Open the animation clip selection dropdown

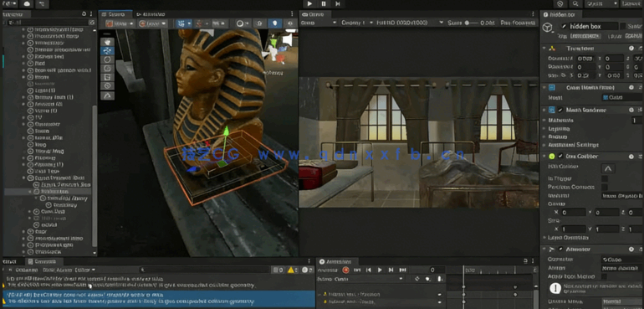click(x=361, y=279)
